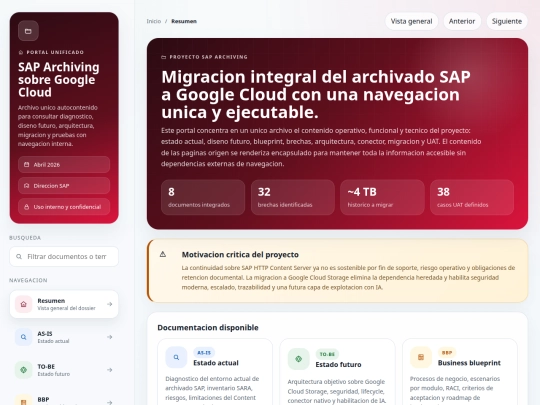
Task: Click the calendar icon beside Abril 2026
Action: [x=27, y=165]
